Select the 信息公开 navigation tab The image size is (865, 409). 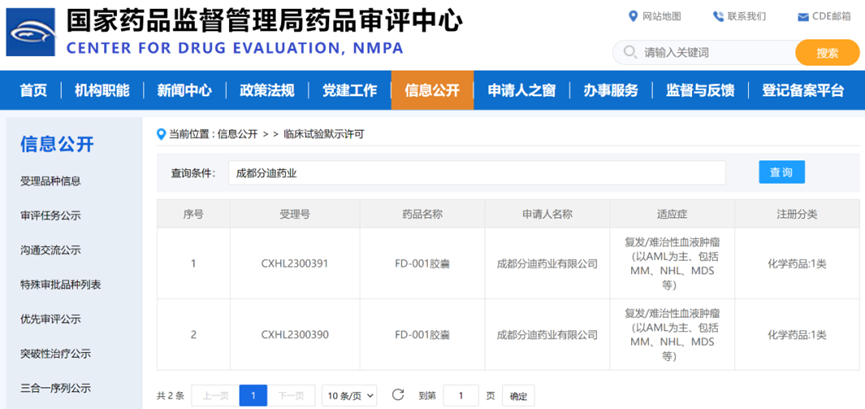432,91
